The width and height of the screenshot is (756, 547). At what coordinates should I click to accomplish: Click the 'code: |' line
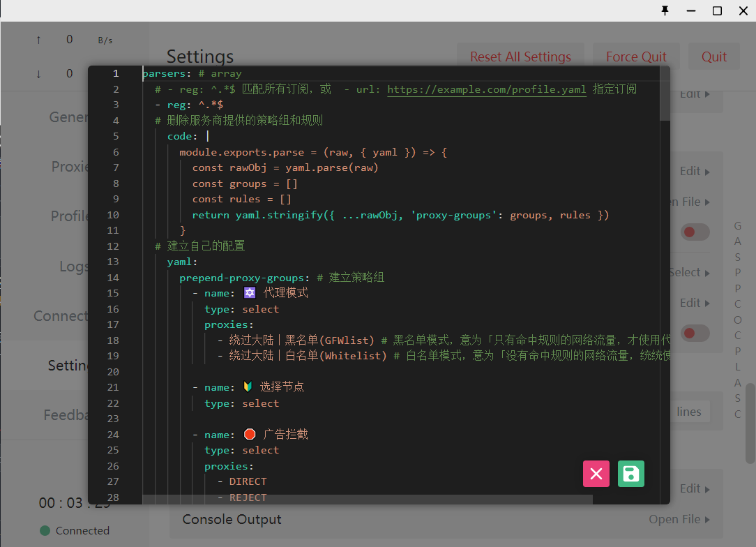188,136
